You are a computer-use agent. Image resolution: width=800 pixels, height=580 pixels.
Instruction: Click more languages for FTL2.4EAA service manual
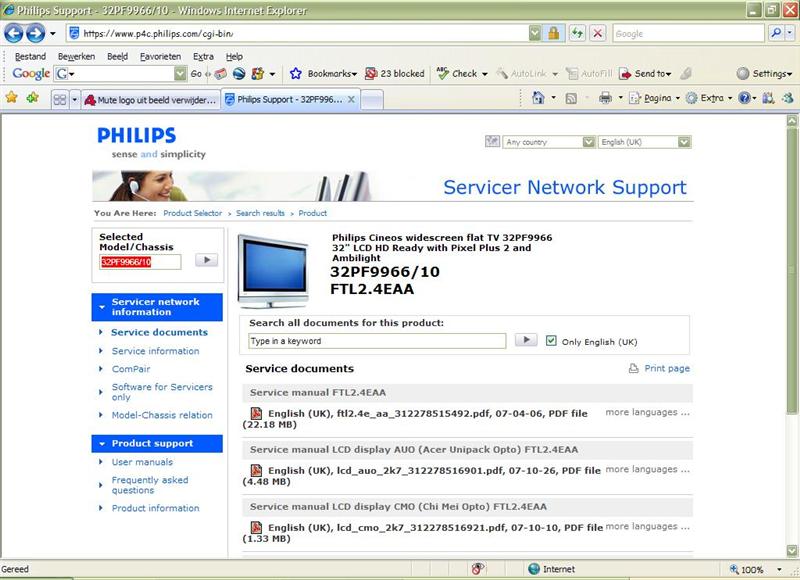pos(647,412)
